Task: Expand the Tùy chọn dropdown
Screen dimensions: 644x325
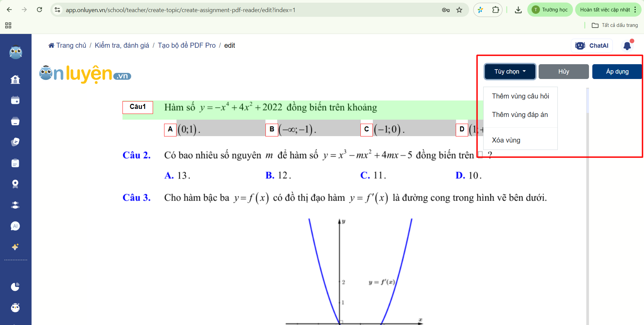Action: click(510, 72)
